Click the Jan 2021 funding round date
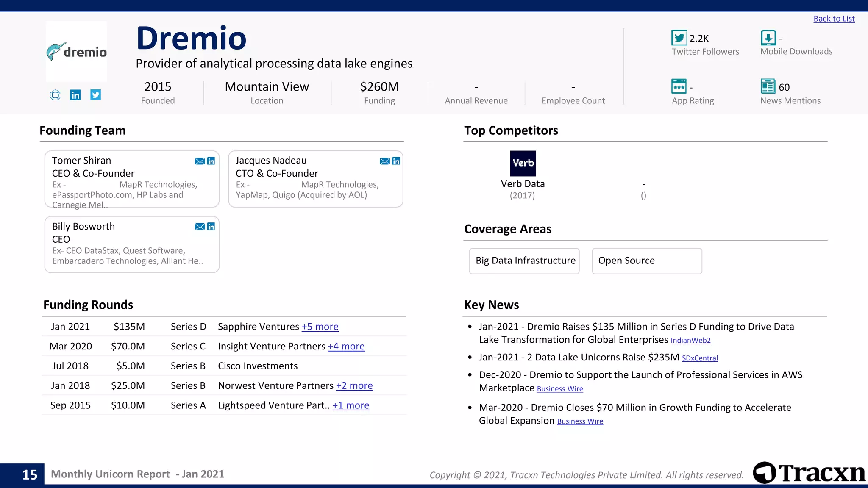Screen dimensions: 868x488 pos(70,327)
